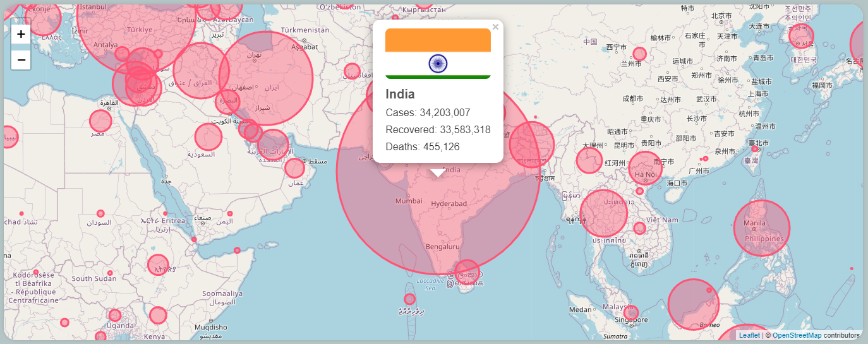Viewport: 868px width, 344px height.
Task: Open the China circle near Lanzhou
Action: [x=639, y=54]
